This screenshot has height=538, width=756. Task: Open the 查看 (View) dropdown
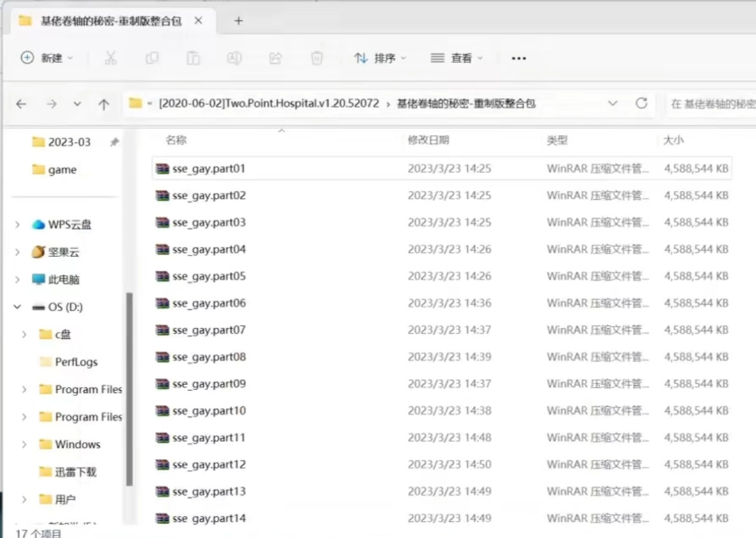click(x=456, y=58)
